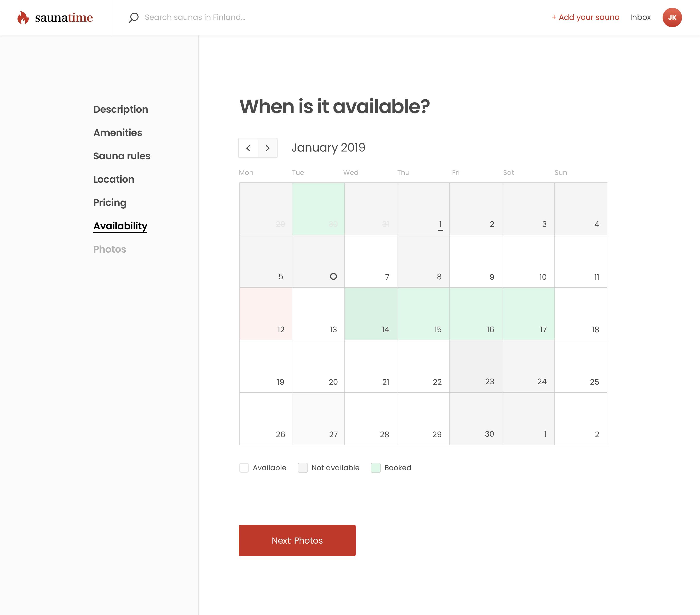Image resolution: width=700 pixels, height=615 pixels.
Task: Select the unavailable January 23 cell
Action: [x=476, y=366]
